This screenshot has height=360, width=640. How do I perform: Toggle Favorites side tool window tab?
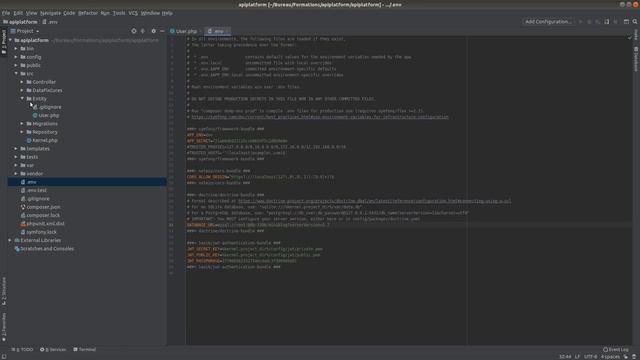pos(4,327)
